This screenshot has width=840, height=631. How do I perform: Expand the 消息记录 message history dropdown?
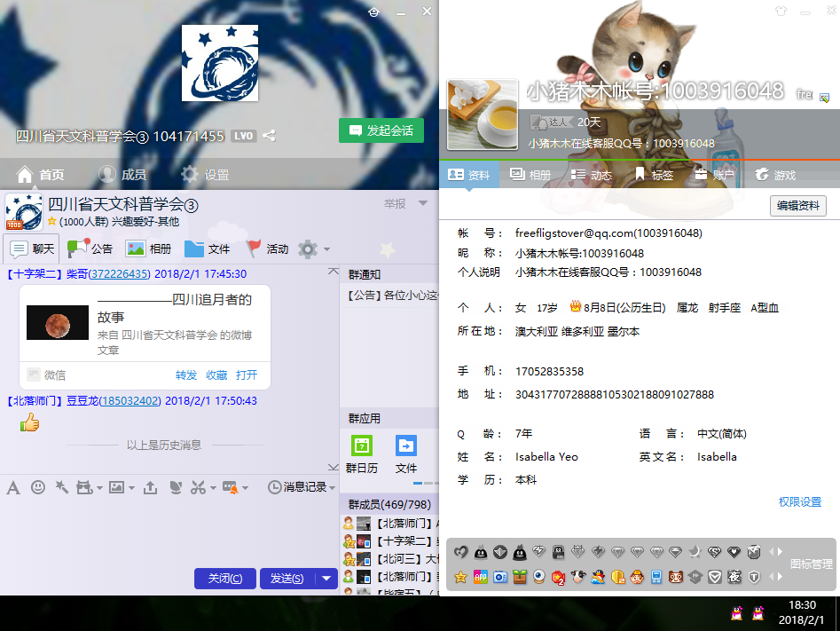pyautogui.click(x=333, y=488)
